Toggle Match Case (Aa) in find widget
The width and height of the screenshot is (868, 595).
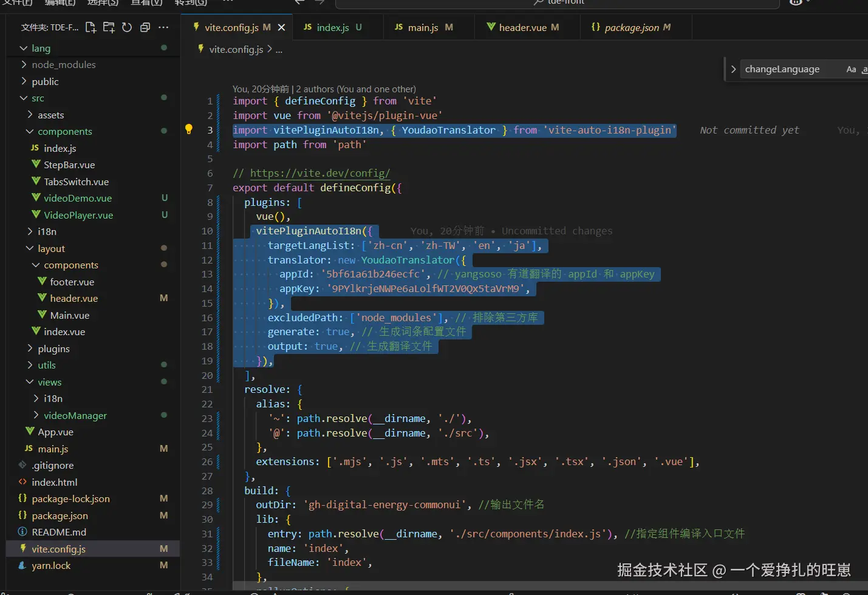pyautogui.click(x=851, y=69)
